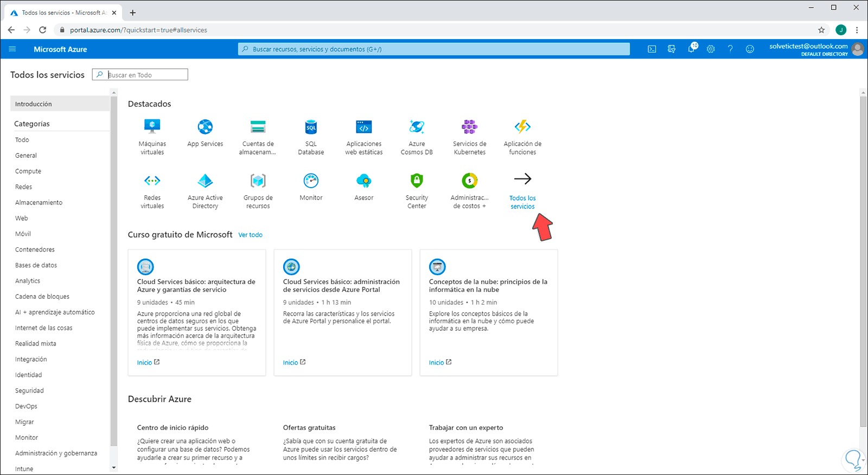Open the Redes virtuales icon
Viewport: 868px width, 475px height.
coord(152,181)
